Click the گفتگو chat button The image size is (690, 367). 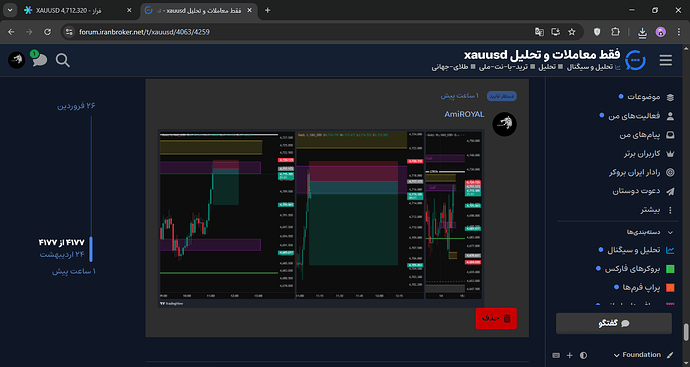[614, 323]
